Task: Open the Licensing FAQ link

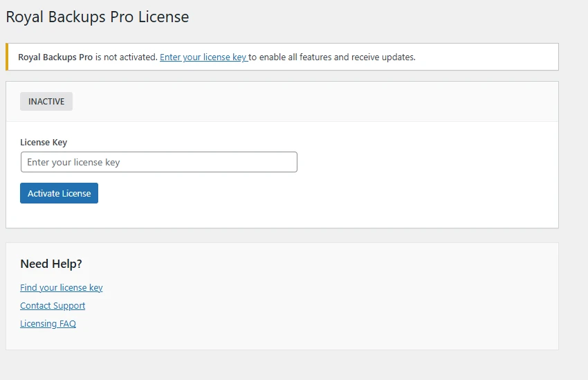Action: (x=48, y=324)
